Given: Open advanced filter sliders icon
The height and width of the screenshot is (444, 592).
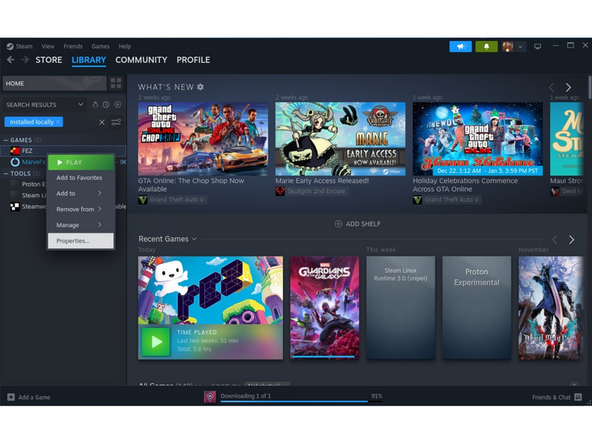Looking at the screenshot, I should point(116,122).
